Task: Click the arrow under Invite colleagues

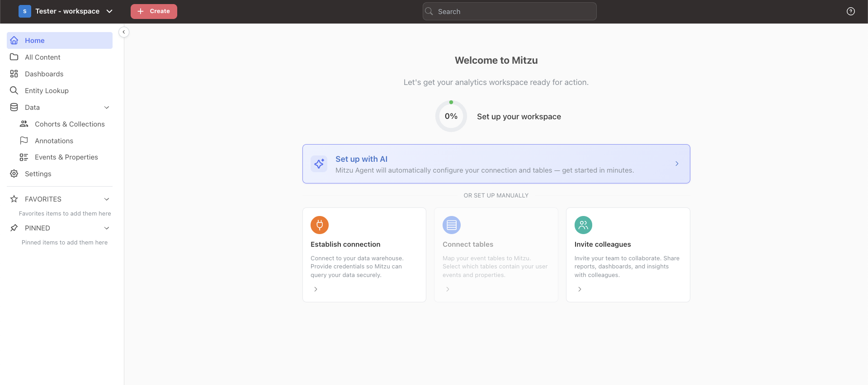Action: [x=580, y=289]
